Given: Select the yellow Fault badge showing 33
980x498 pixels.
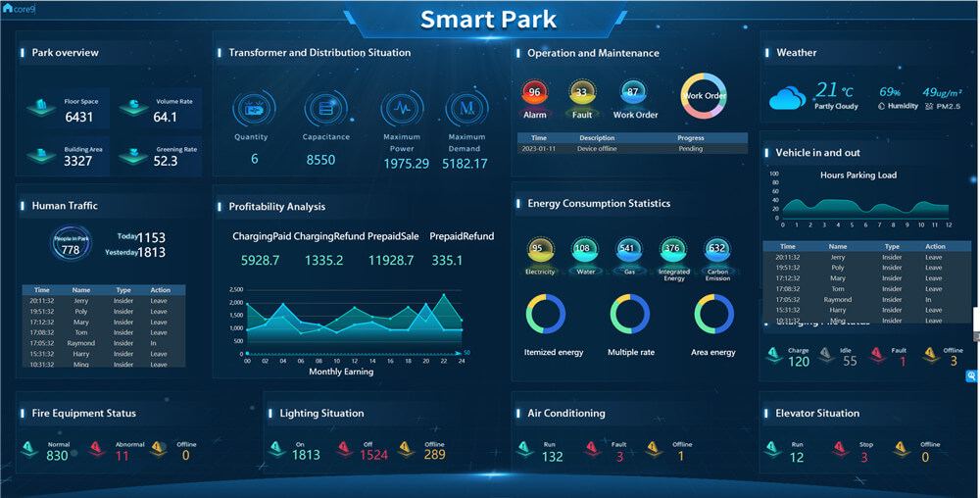Looking at the screenshot, I should pos(582,93).
